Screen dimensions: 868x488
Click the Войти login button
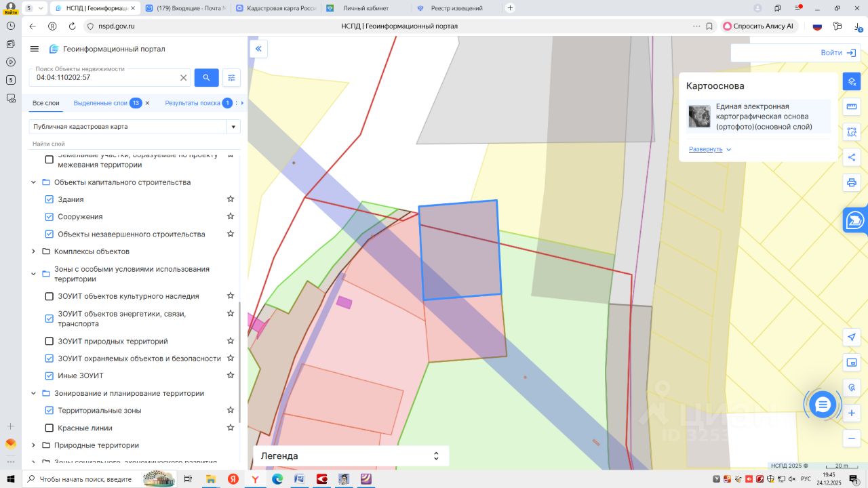tap(838, 53)
